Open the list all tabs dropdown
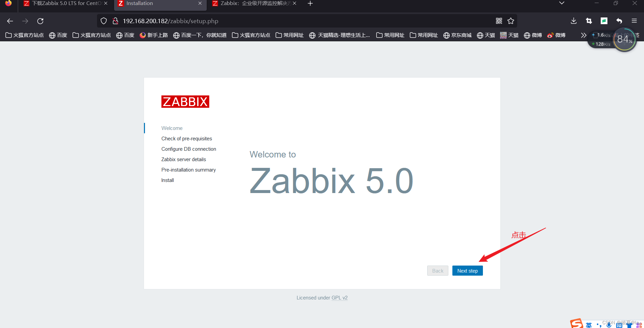644x328 pixels. [561, 3]
